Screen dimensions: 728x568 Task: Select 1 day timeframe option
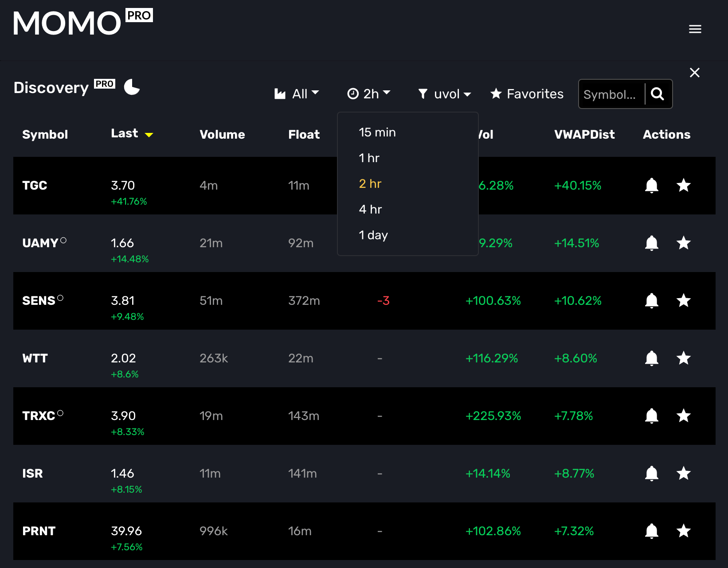click(373, 235)
